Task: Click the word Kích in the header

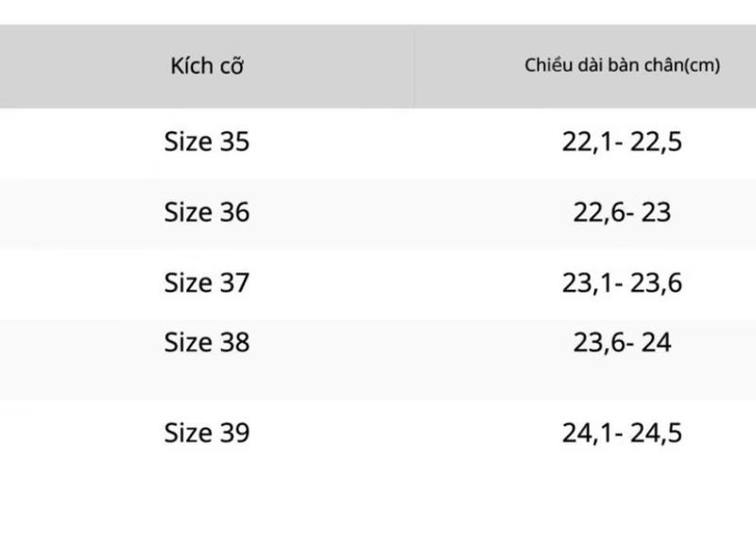Action: (192, 66)
